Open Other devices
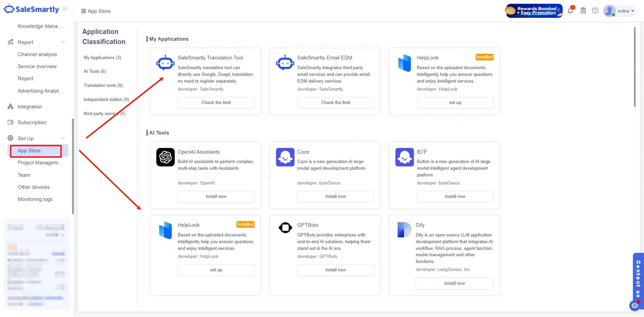644x317 pixels. [x=33, y=187]
